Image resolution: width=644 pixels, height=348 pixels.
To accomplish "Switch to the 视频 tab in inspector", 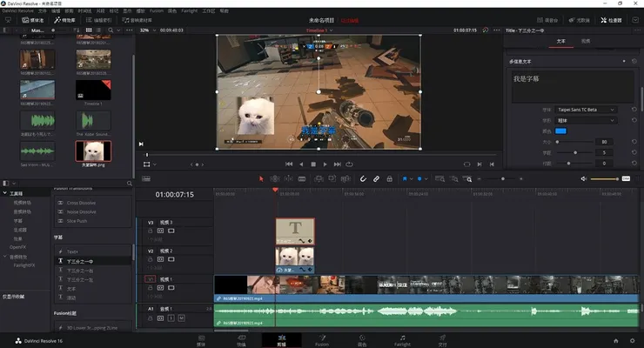I will [x=586, y=41].
